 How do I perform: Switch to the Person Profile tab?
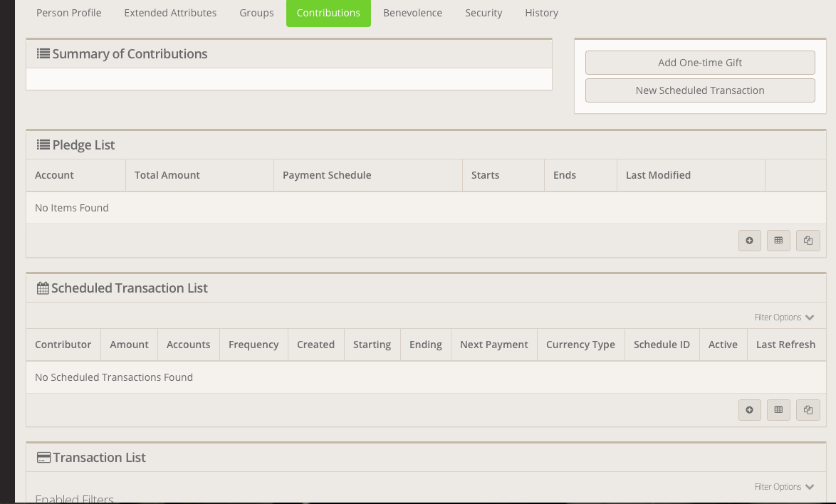[69, 13]
